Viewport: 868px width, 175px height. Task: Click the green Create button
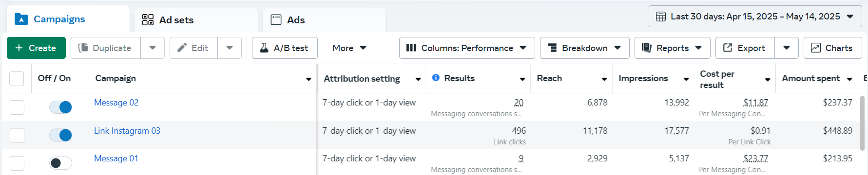click(36, 48)
